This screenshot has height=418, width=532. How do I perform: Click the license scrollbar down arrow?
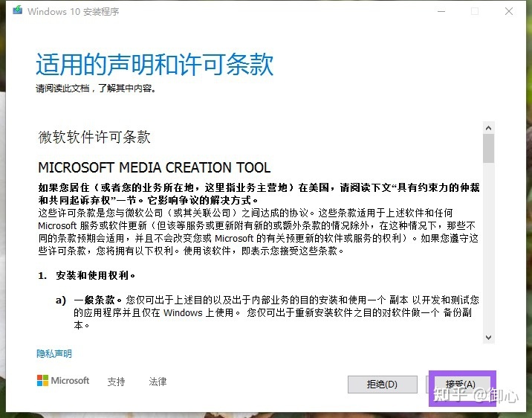click(489, 337)
